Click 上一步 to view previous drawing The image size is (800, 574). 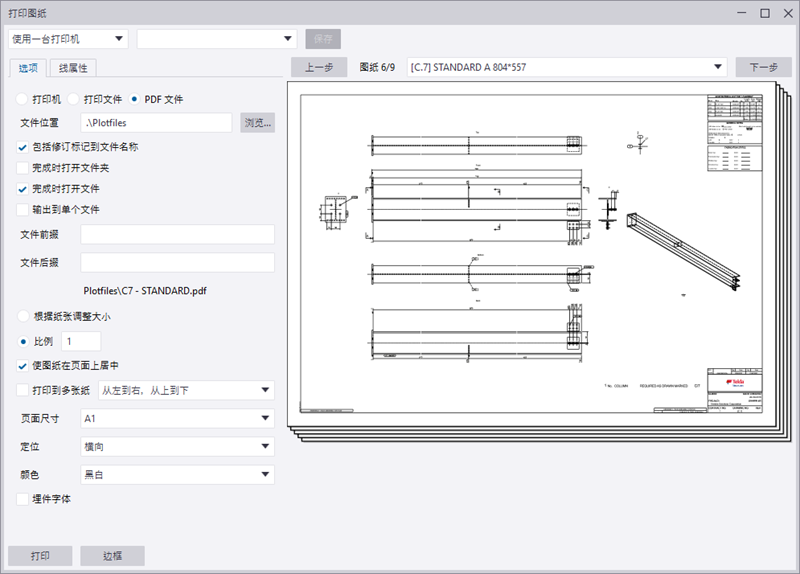[x=319, y=67]
